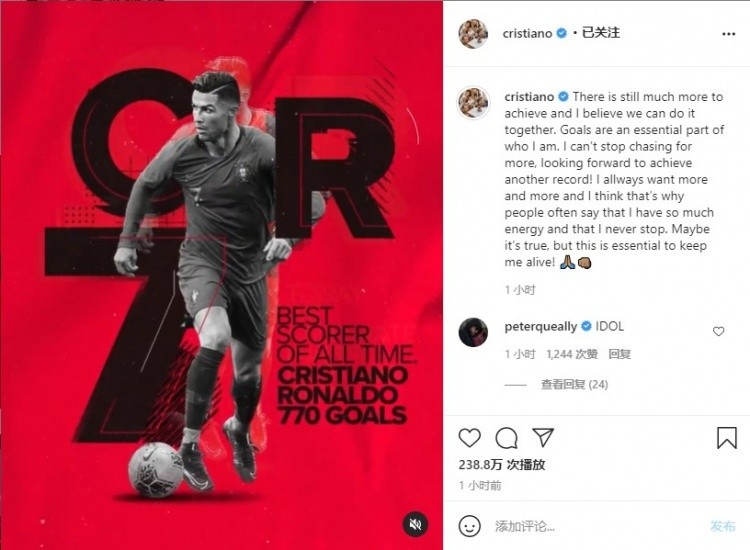Click cristiano's avatar beside the caption
This screenshot has height=550, width=750.
[473, 102]
